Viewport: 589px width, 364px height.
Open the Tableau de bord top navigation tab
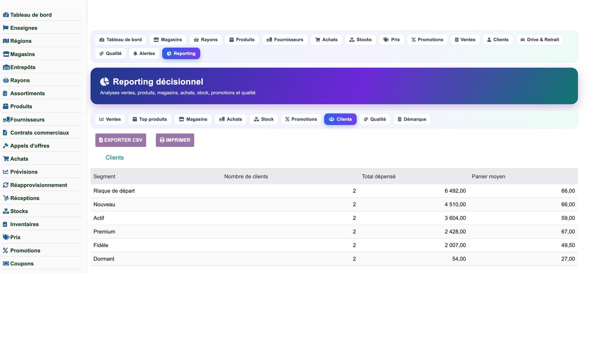[121, 40]
